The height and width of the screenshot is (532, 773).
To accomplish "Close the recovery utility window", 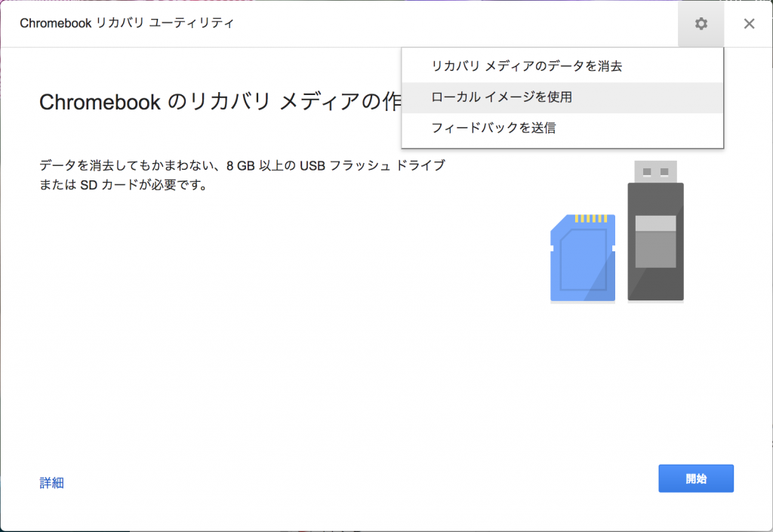I will pyautogui.click(x=749, y=23).
